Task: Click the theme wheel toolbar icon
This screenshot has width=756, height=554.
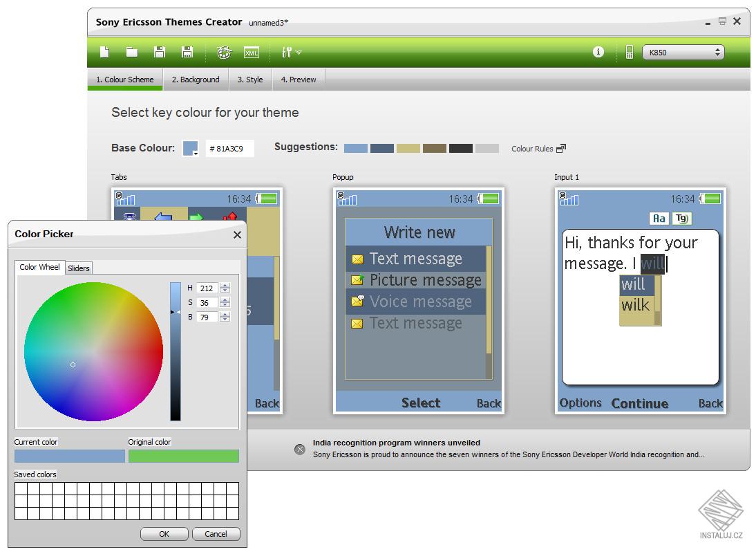Action: pos(223,52)
